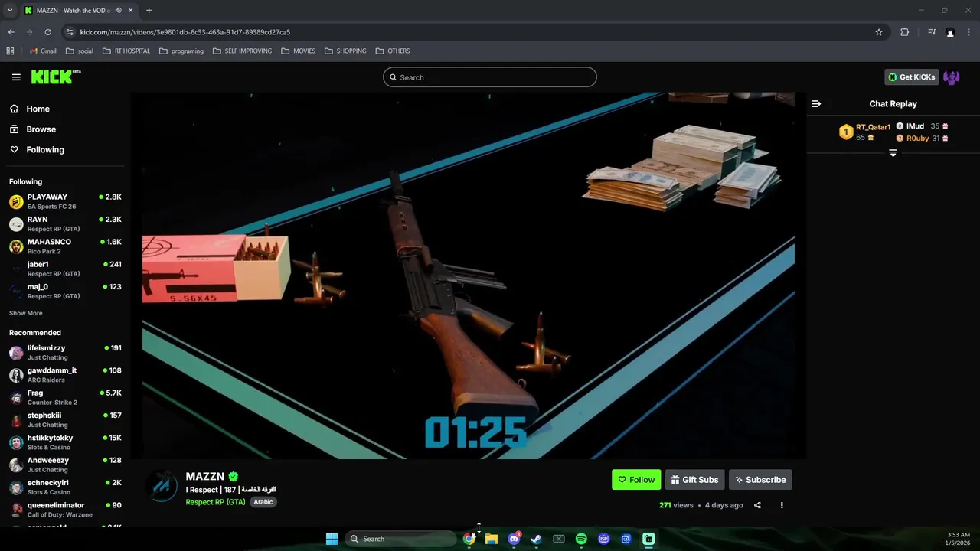Expand Show More followed channels
980x551 pixels.
tap(26, 313)
